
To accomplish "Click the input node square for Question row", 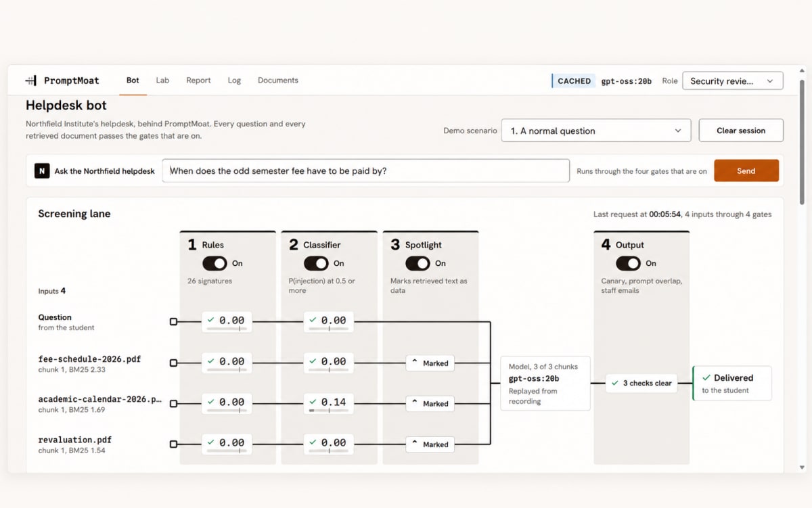I will (x=173, y=322).
